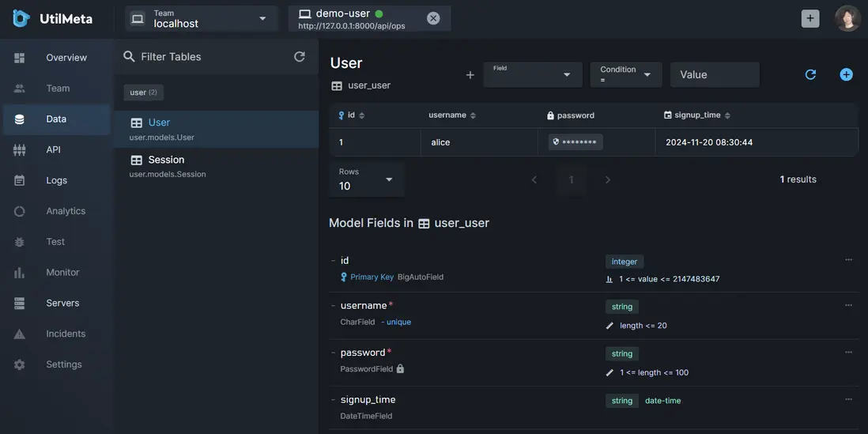The width and height of the screenshot is (868, 434).
Task: Navigate to Analytics
Action: (x=56, y=211)
